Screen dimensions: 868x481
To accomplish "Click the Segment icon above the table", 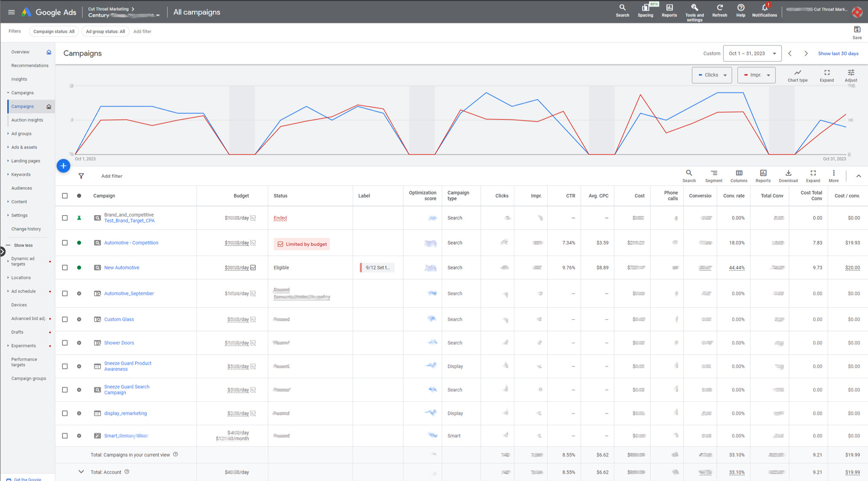I will pyautogui.click(x=713, y=173).
